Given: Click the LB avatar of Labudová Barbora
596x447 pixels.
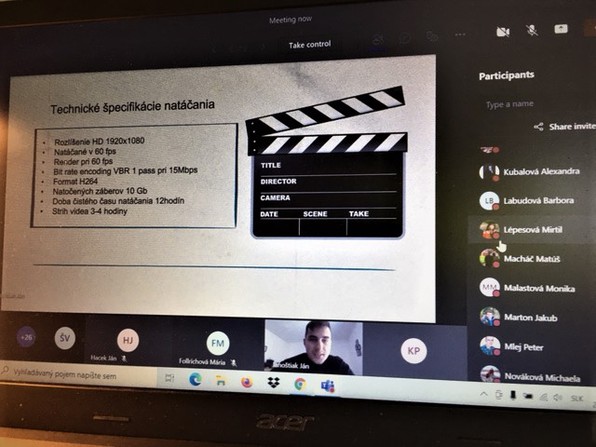Looking at the screenshot, I should [489, 201].
